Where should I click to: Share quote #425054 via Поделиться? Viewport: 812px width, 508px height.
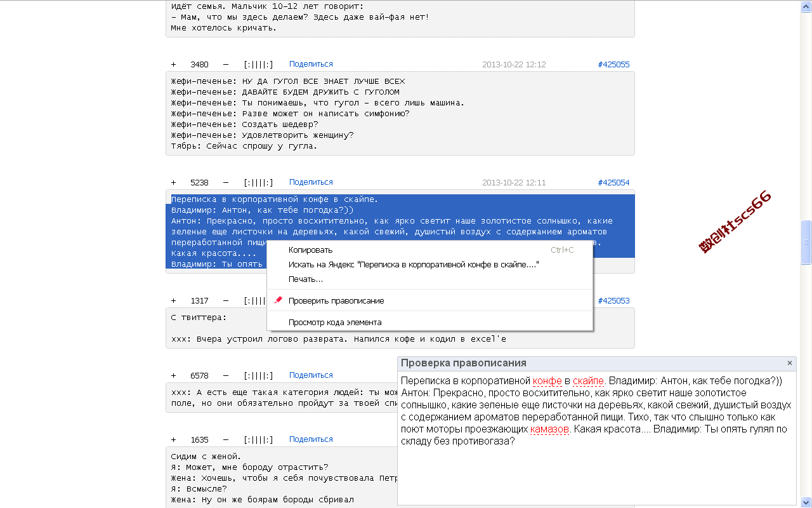click(x=311, y=182)
